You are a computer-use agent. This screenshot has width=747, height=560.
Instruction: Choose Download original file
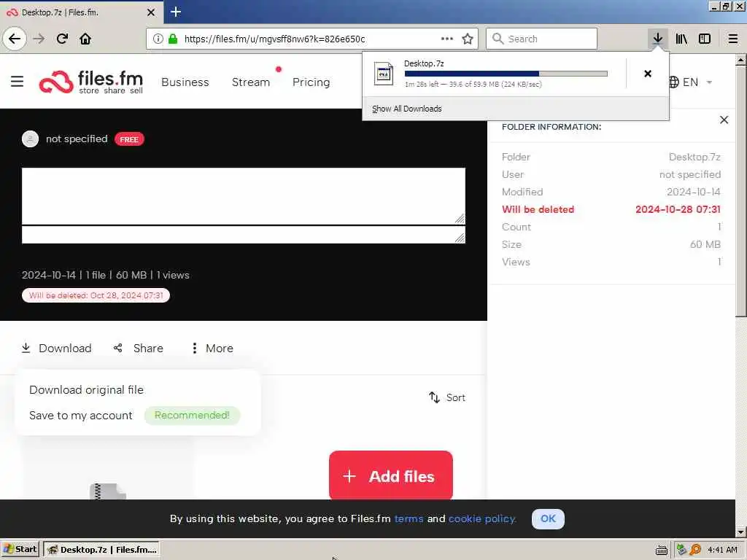pos(86,389)
